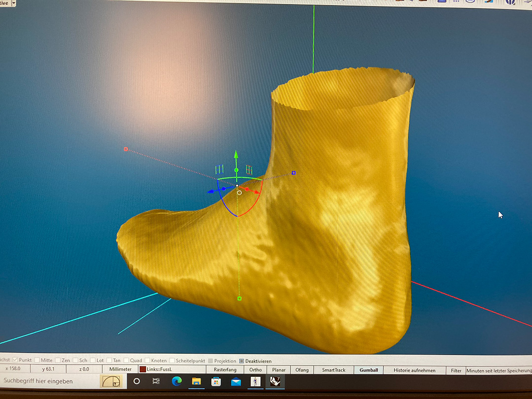This screenshot has width=532, height=399.
Task: Toggle the Deaktivieren snap checkbox
Action: pos(242,361)
